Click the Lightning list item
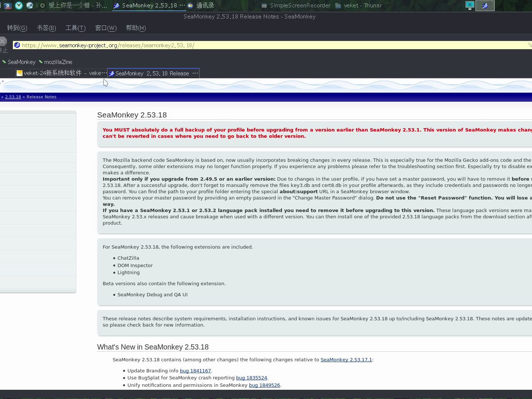532x399 pixels. pos(129,273)
